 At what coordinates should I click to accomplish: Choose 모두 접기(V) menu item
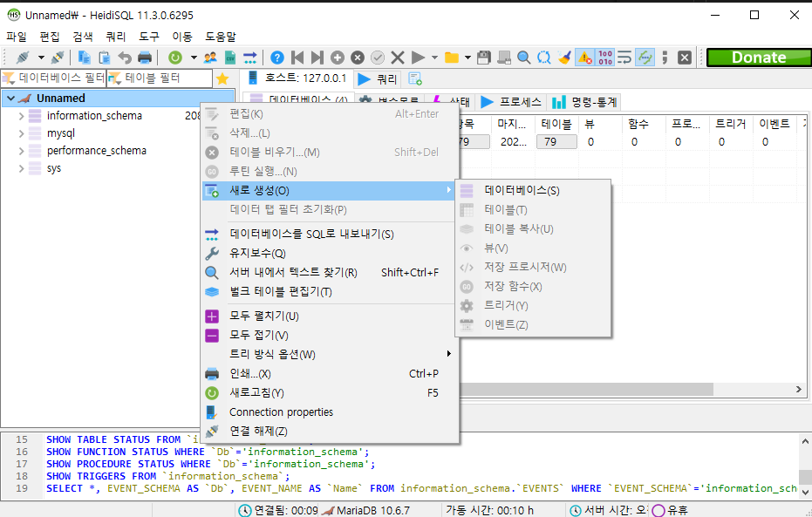330,336
